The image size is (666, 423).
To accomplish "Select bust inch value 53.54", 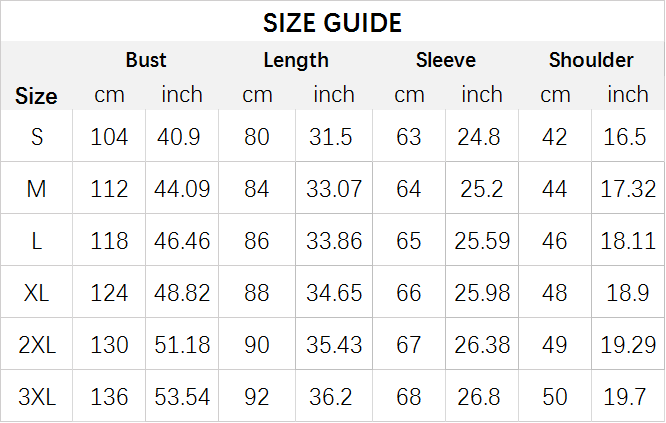I will tap(182, 397).
